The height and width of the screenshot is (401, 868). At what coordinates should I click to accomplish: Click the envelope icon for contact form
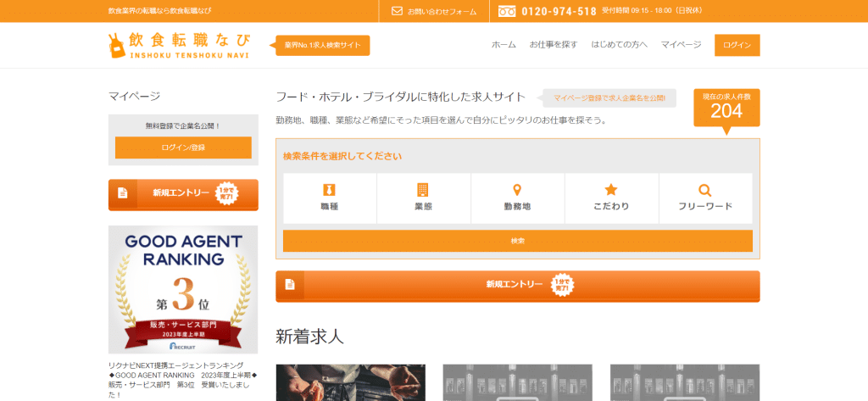397,11
